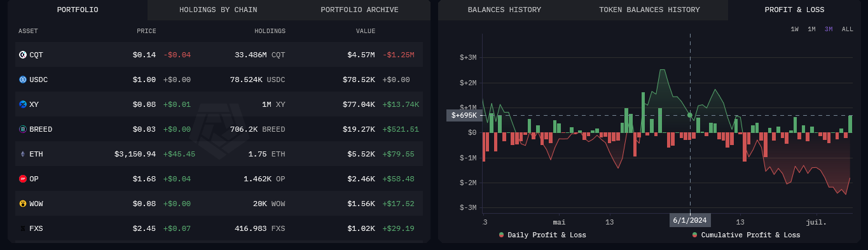Screen dimensions: 868x250
Task: Set chart range to 3M
Action: 829,29
